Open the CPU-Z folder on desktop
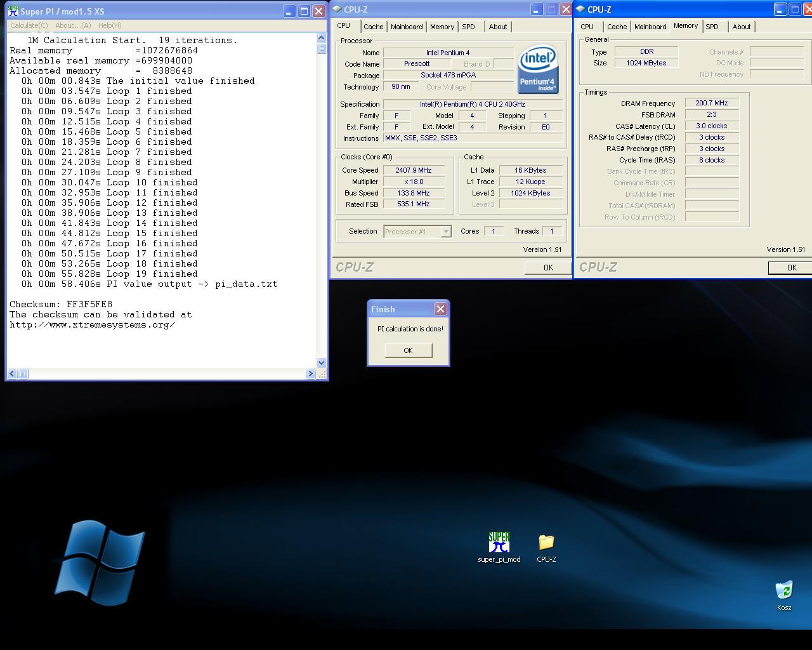 coord(546,543)
